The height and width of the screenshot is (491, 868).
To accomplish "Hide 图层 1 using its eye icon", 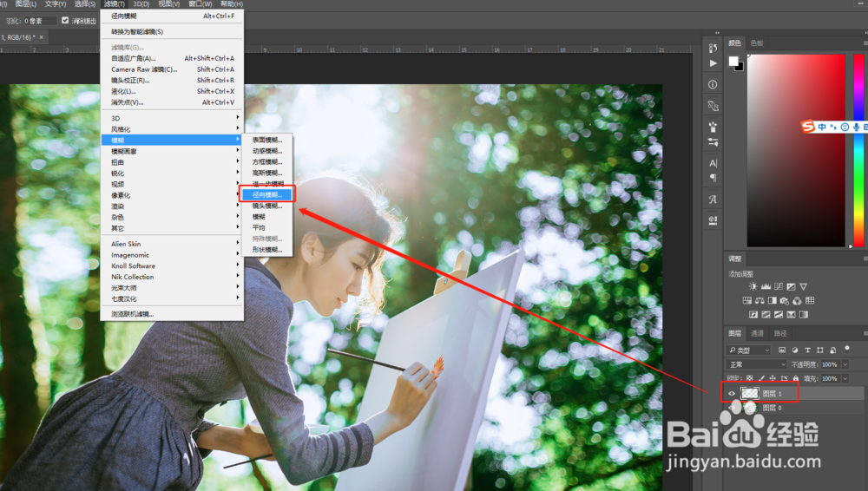I will (732, 394).
